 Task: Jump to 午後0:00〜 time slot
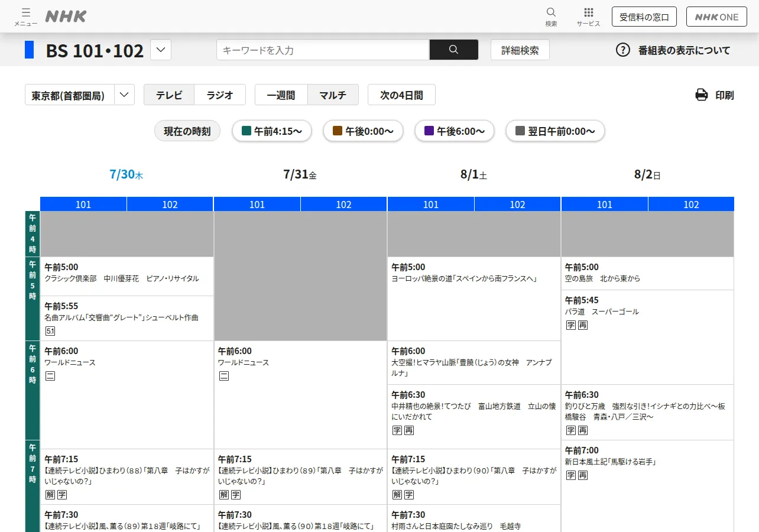click(x=364, y=131)
